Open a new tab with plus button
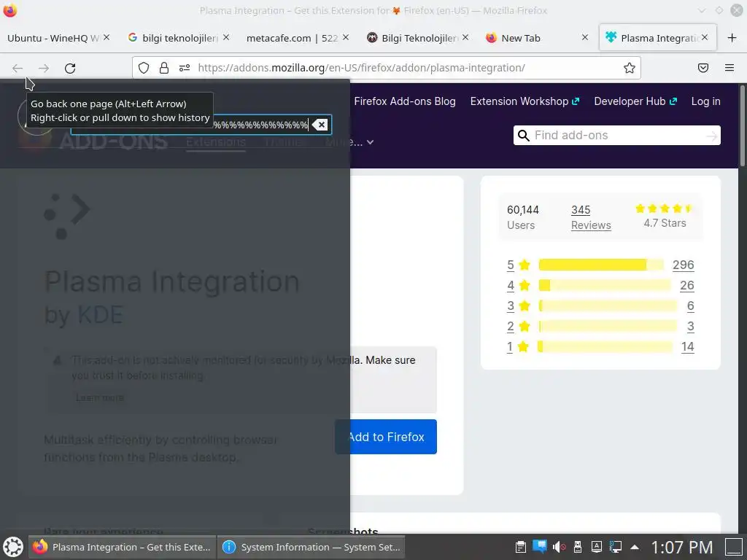The width and height of the screenshot is (747, 560). click(732, 38)
